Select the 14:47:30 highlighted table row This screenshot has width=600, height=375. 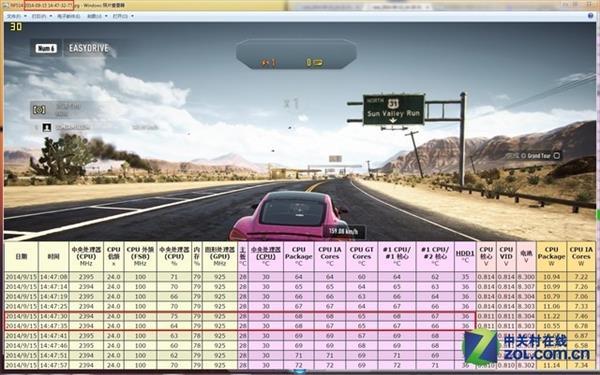240,316
